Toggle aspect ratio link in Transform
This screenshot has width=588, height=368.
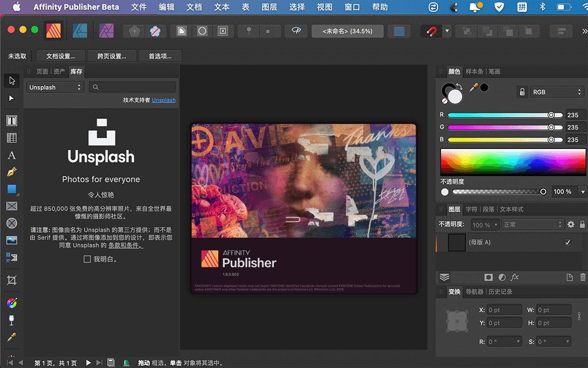[x=579, y=316]
